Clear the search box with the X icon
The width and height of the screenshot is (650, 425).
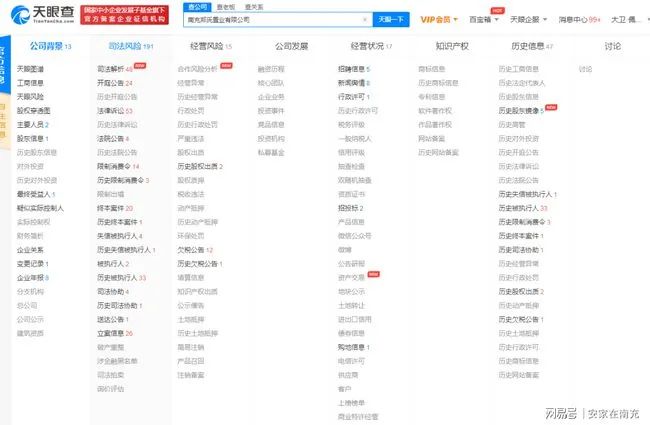365,19
